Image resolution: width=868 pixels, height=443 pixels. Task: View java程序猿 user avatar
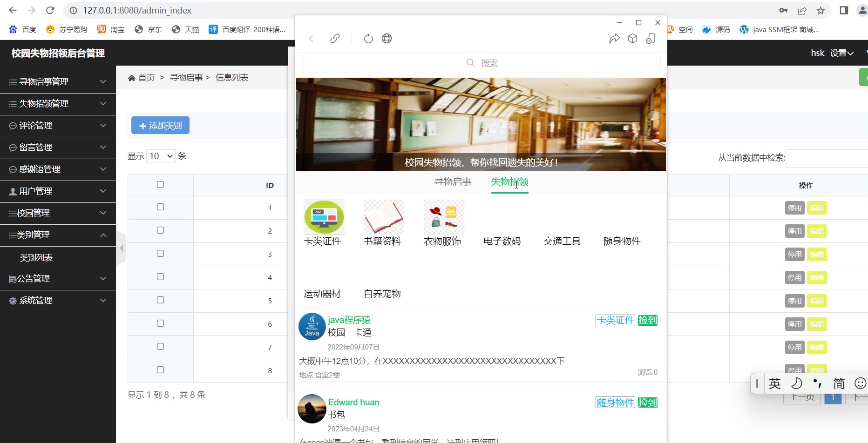[312, 327]
